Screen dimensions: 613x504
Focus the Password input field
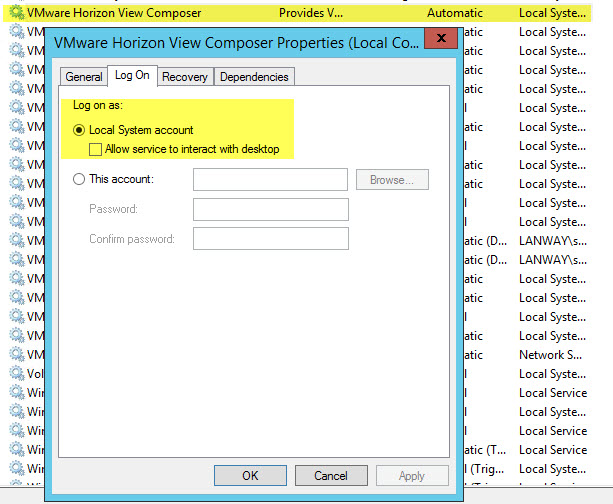coord(270,209)
